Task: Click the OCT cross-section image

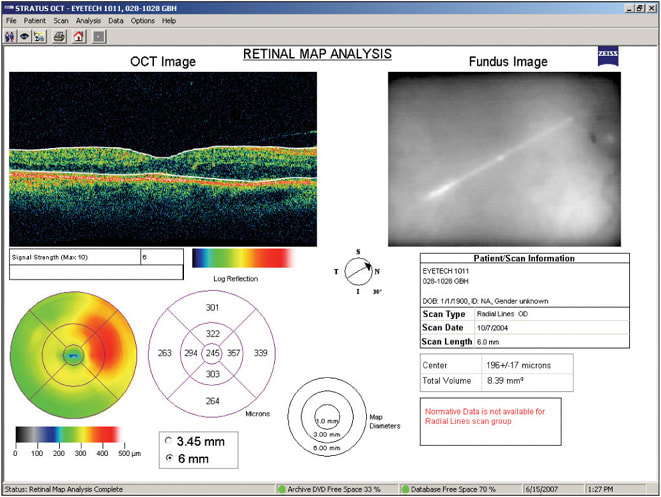Action: (x=163, y=159)
